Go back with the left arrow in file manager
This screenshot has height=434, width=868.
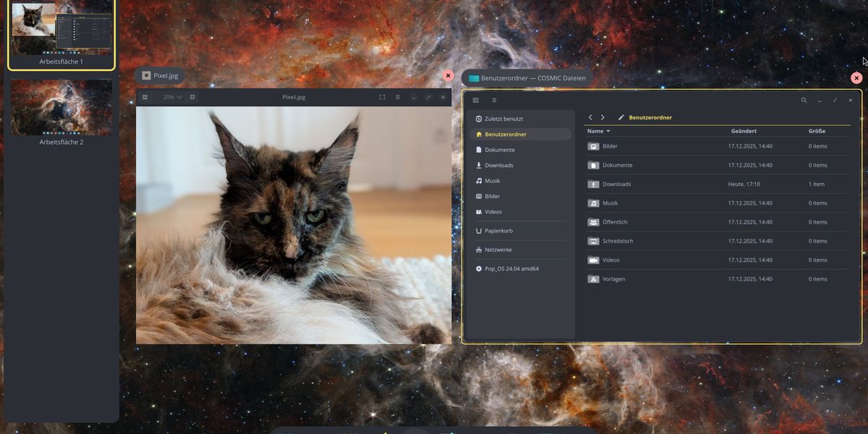590,117
